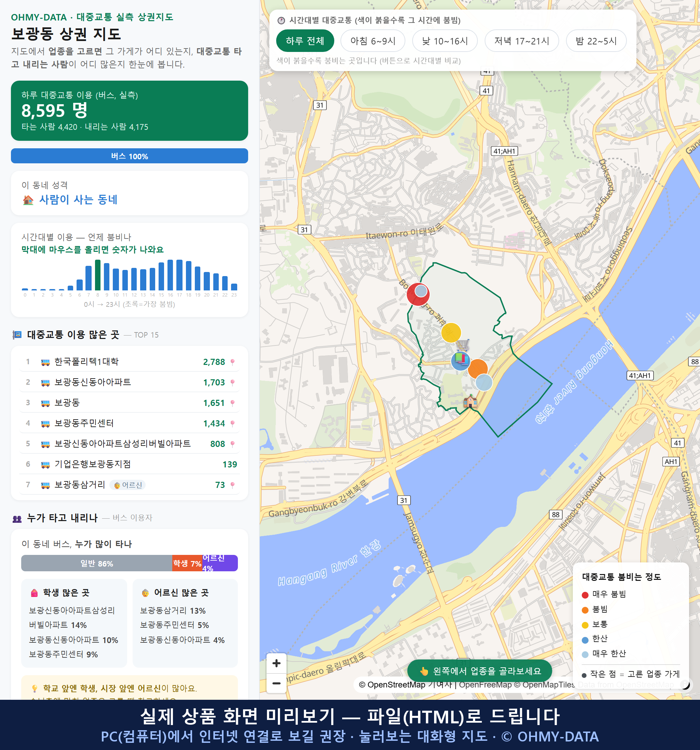The image size is (700, 750).
Task: Click the icon beside 대중교통 이용 많은 곳
Action: 17,335
